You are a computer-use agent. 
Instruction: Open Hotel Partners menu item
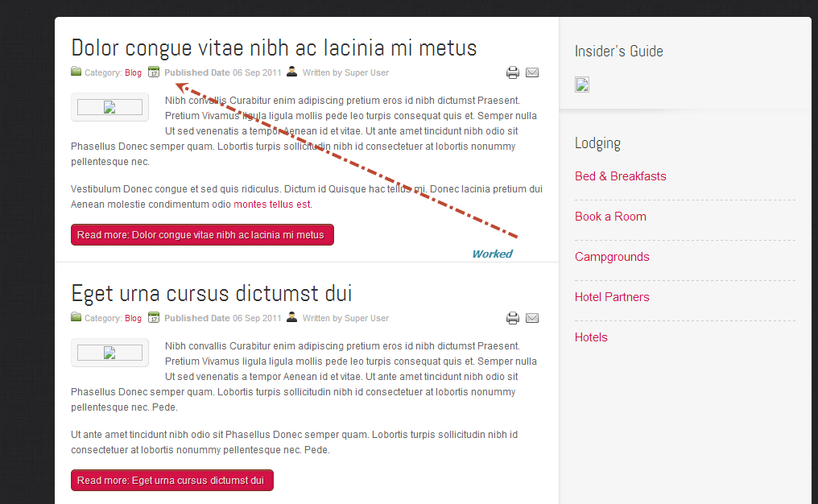point(612,297)
